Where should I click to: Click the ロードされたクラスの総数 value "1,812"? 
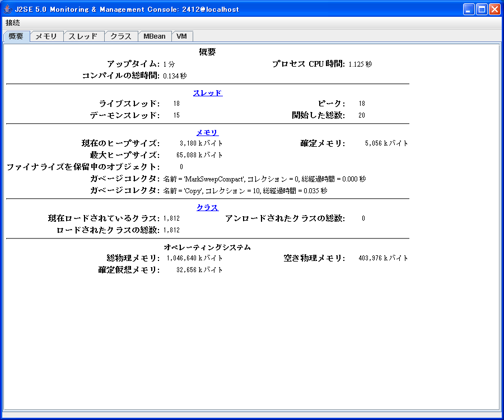click(x=172, y=230)
